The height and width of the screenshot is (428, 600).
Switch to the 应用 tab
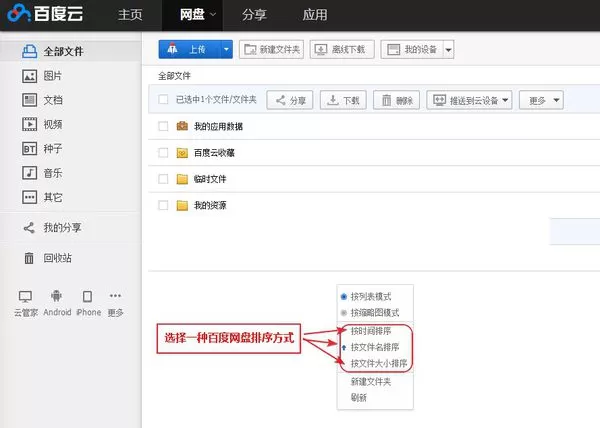point(315,15)
